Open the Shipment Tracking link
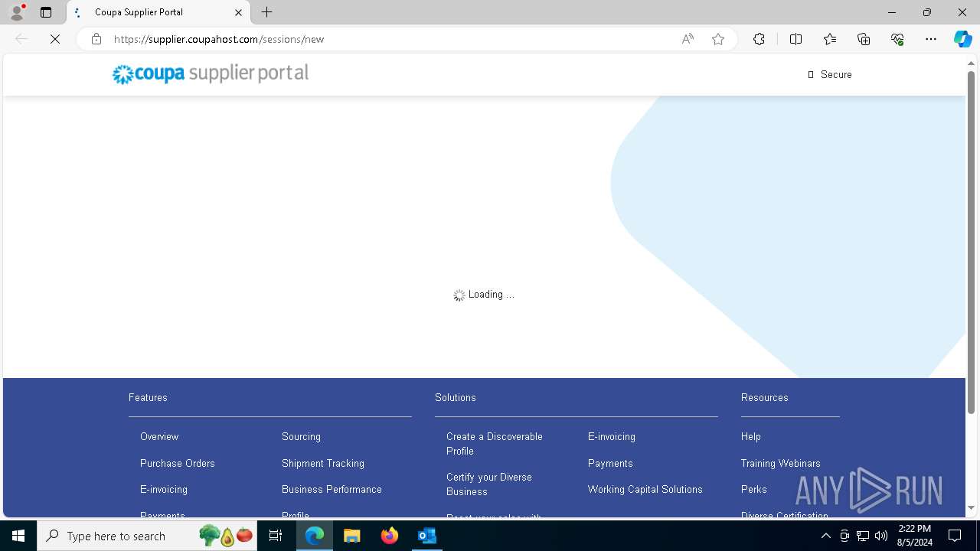 click(x=323, y=463)
